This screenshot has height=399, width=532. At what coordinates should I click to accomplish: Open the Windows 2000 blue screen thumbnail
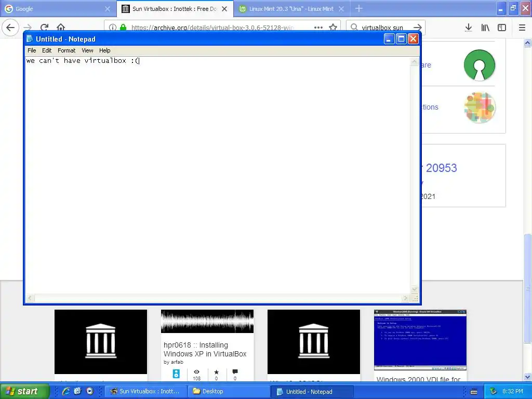click(420, 340)
